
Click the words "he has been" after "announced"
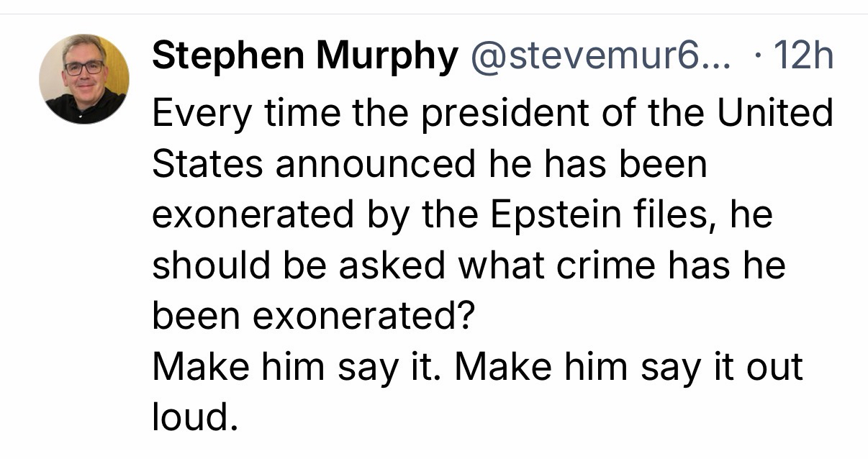593,165
